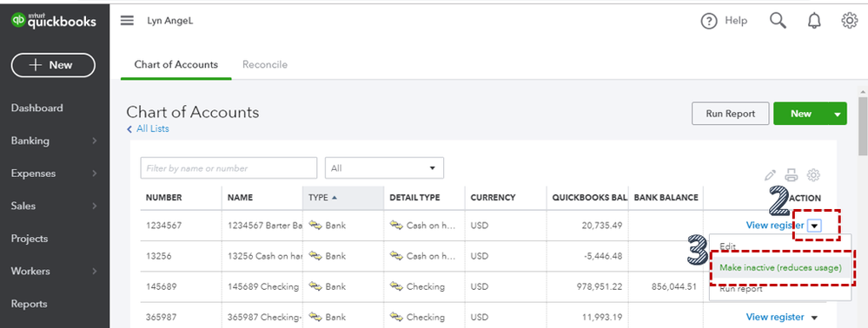This screenshot has width=868, height=328.
Task: Click the 1234567 Barter account name
Action: 265,225
